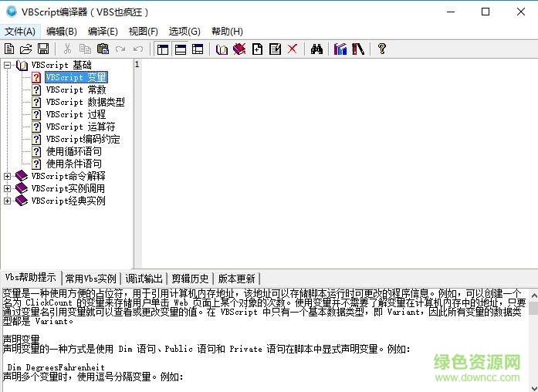Switch to the 常用Vbs实例 tab
Screen dimensions: 538x392
(x=91, y=279)
